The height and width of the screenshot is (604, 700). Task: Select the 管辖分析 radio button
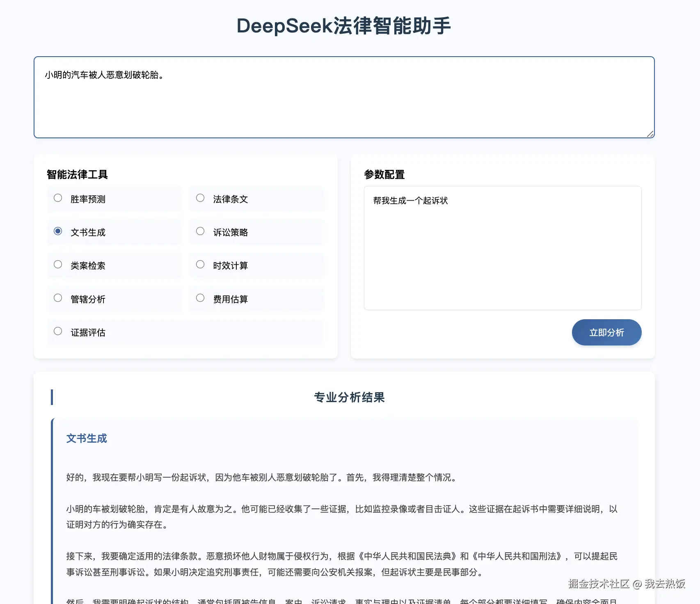pos(58,298)
